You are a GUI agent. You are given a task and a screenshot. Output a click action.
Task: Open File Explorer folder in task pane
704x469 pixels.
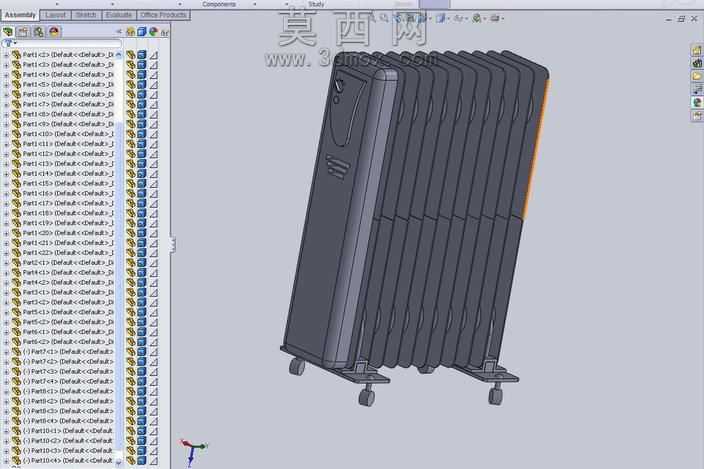point(696,76)
